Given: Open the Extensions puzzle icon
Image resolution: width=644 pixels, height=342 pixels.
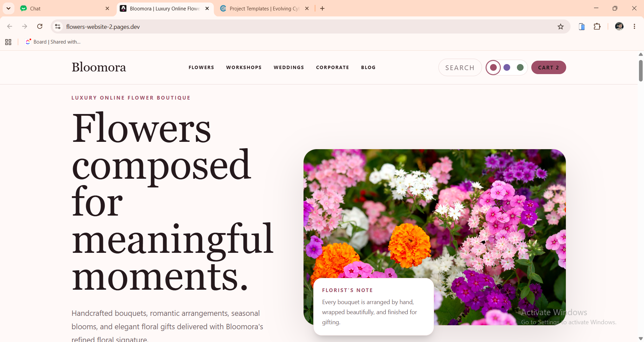Looking at the screenshot, I should (597, 26).
